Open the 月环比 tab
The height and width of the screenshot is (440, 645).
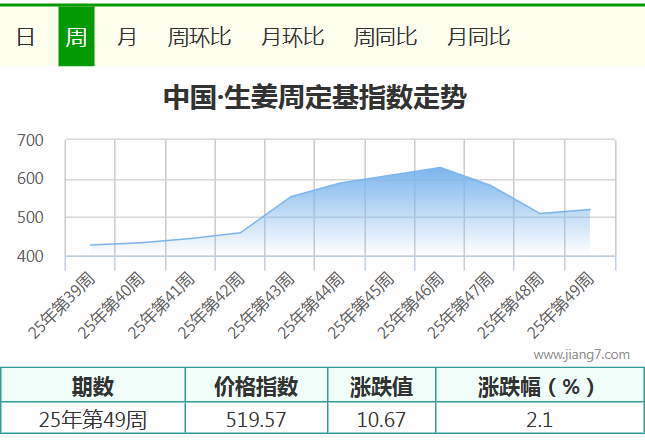coord(292,37)
